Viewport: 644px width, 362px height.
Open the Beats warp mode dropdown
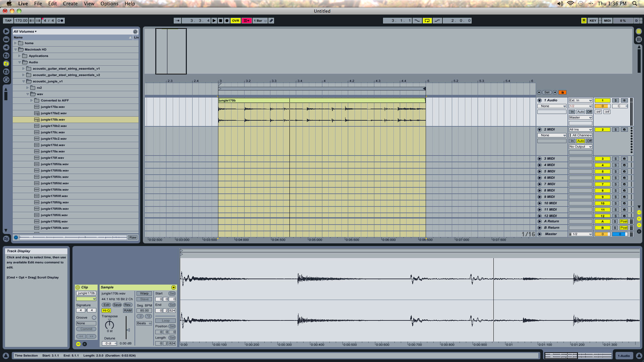144,323
